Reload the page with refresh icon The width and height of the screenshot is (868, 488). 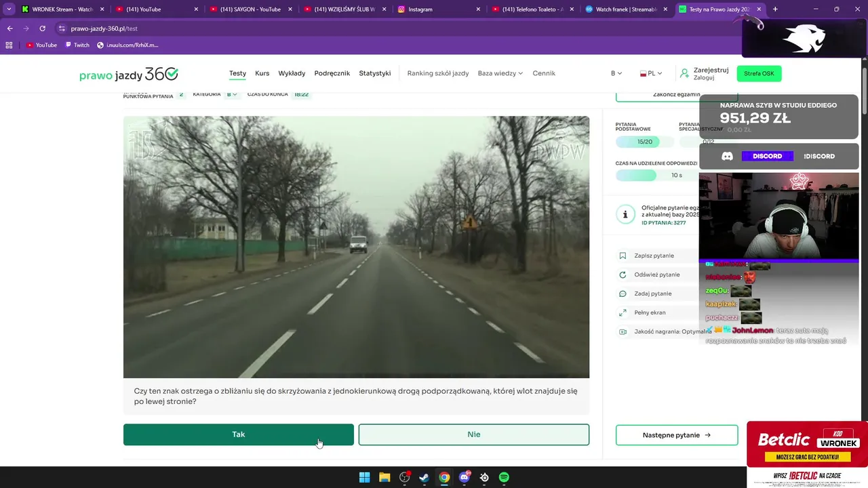[42, 28]
